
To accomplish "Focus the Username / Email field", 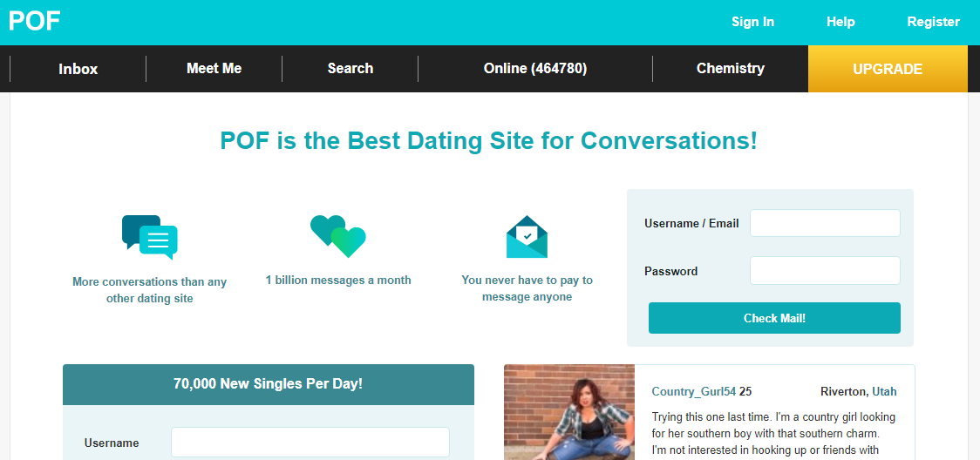I will coord(825,223).
